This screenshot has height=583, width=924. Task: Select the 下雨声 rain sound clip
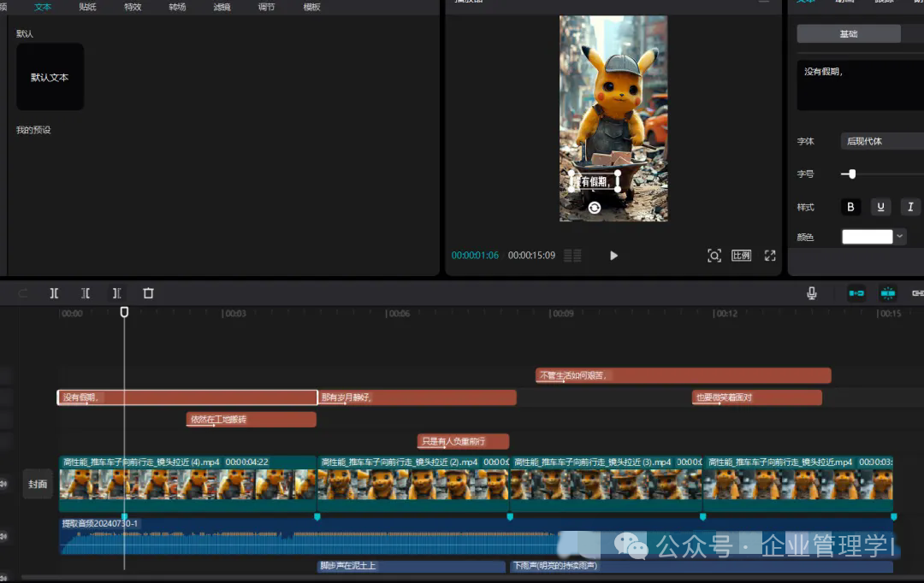coord(702,566)
